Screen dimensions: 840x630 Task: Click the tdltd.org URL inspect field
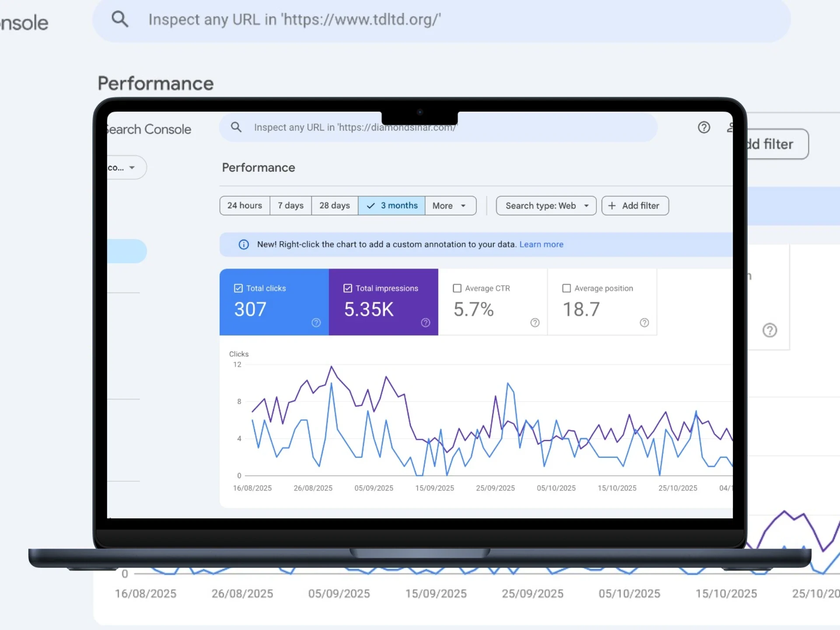coord(441,20)
